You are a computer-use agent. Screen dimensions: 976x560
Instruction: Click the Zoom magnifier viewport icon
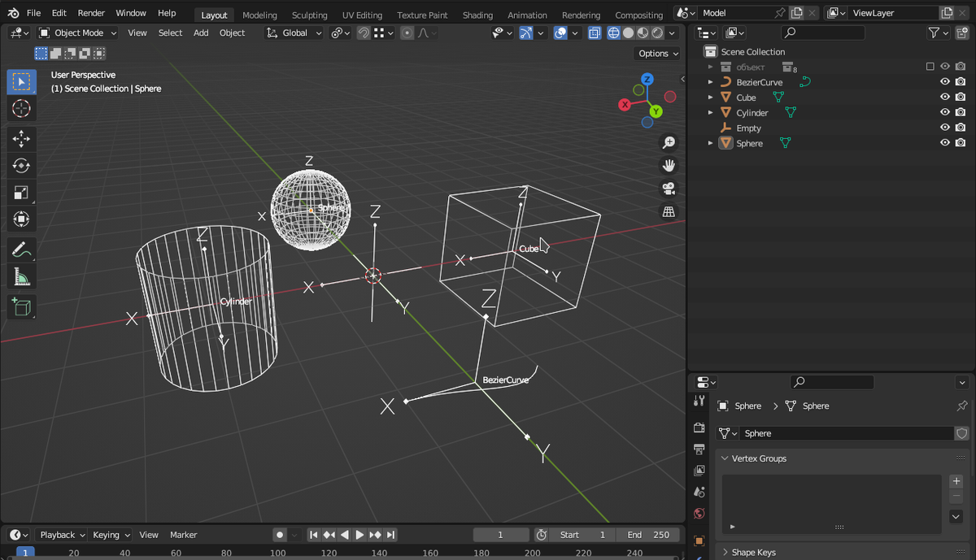click(669, 142)
